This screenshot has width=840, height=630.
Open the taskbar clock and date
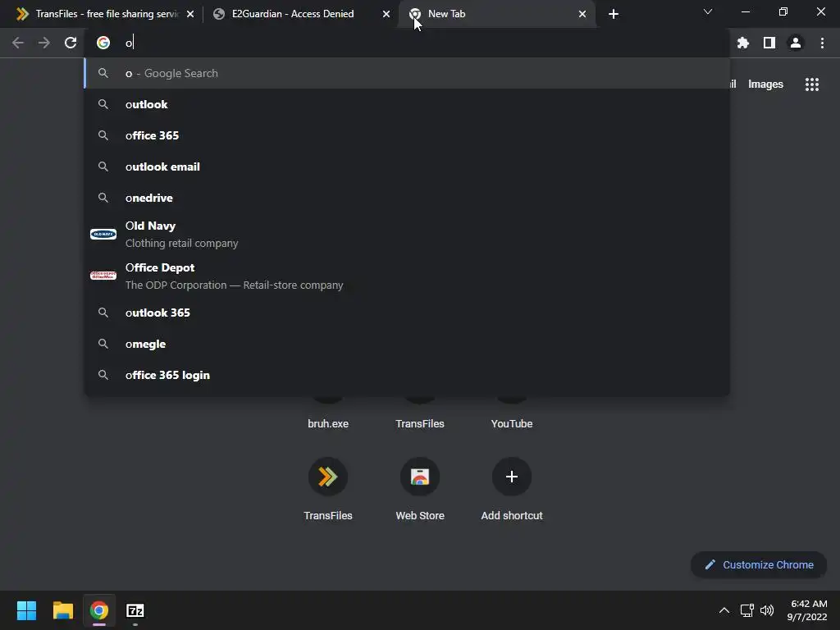807,610
